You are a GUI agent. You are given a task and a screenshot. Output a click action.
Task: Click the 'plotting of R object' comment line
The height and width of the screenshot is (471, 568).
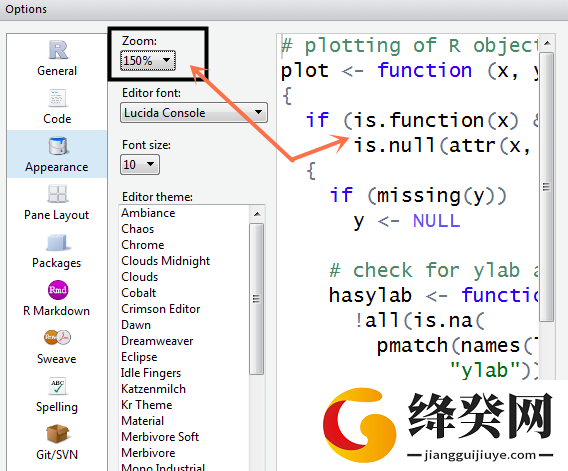click(410, 46)
